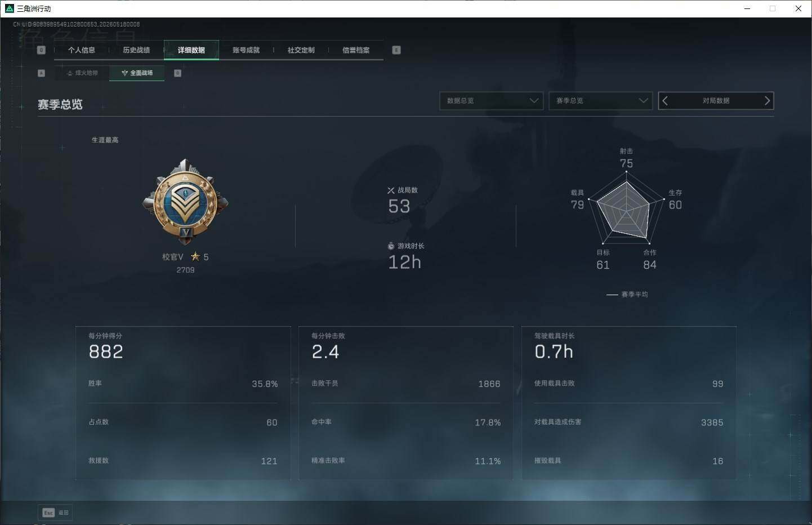
Task: Switch to the 历史战绩 tab
Action: tap(136, 50)
